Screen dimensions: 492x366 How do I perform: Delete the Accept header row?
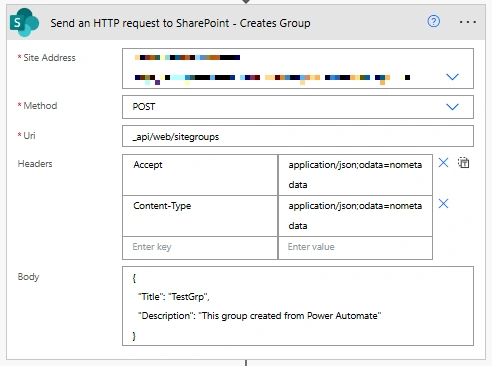click(x=443, y=163)
